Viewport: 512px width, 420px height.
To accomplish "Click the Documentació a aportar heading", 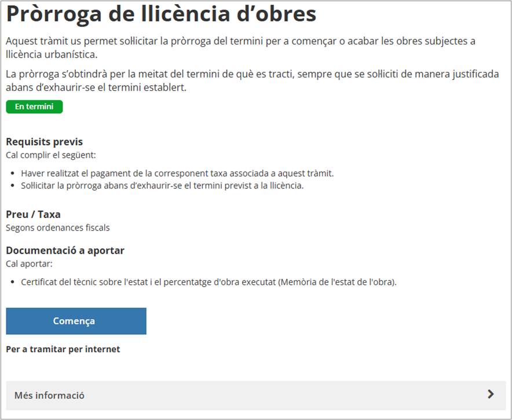I will coord(65,250).
